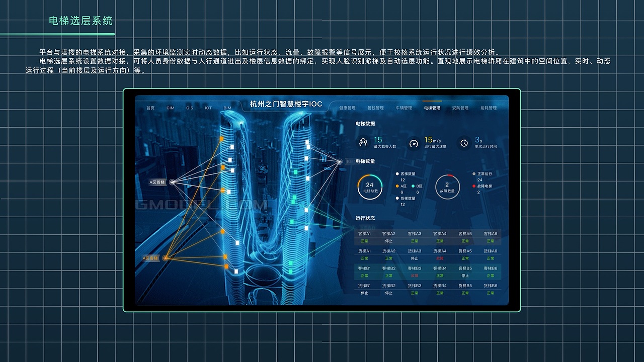Switch to the GIS tab
Viewport: 644px width, 362px height.
coord(190,108)
